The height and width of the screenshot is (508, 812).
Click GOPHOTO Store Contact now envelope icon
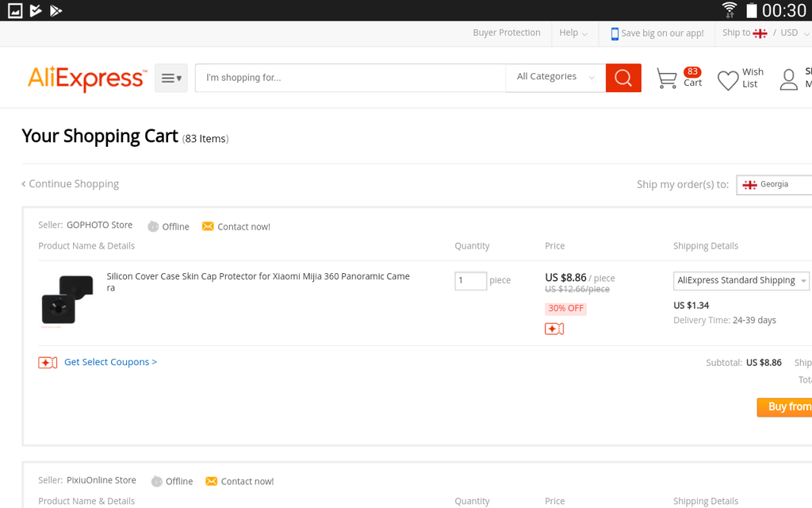click(x=208, y=226)
